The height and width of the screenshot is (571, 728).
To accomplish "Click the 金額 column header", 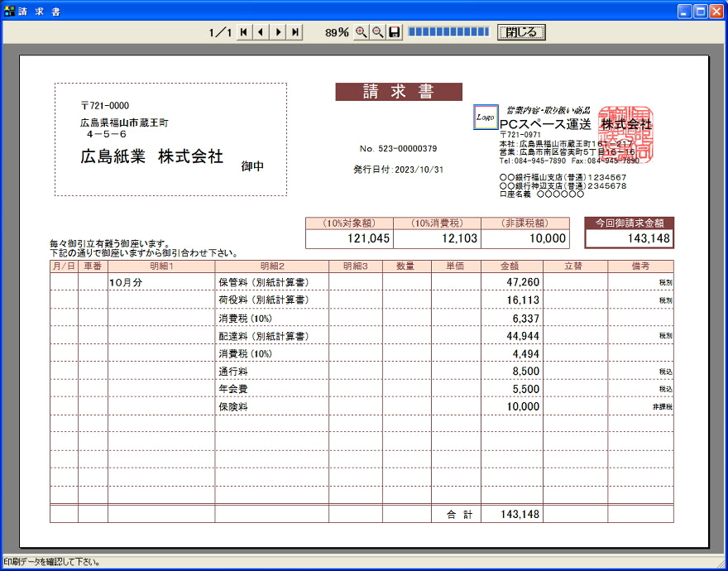I will click(511, 266).
